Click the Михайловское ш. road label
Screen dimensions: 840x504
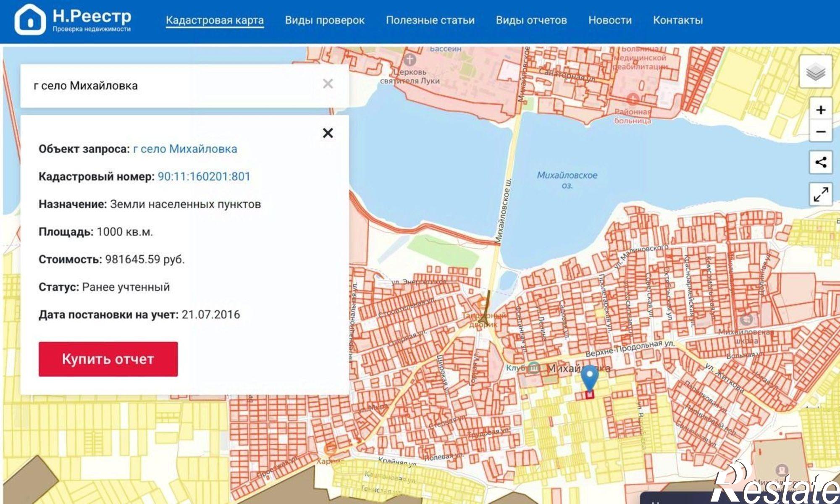[503, 212]
